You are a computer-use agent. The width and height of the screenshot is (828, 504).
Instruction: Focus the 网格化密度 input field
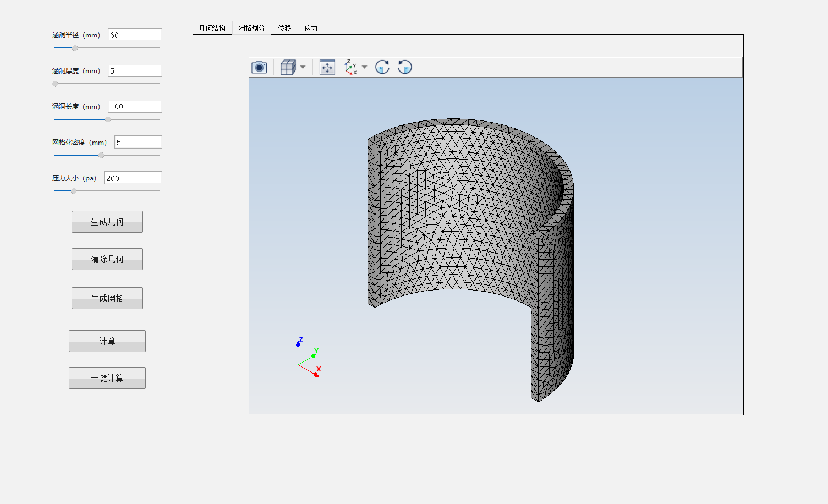click(138, 142)
